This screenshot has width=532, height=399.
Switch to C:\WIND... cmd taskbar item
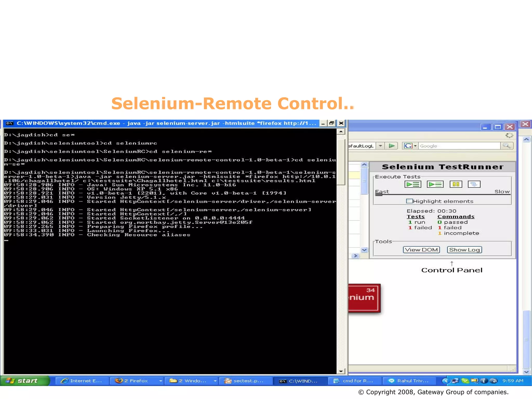coord(300,381)
